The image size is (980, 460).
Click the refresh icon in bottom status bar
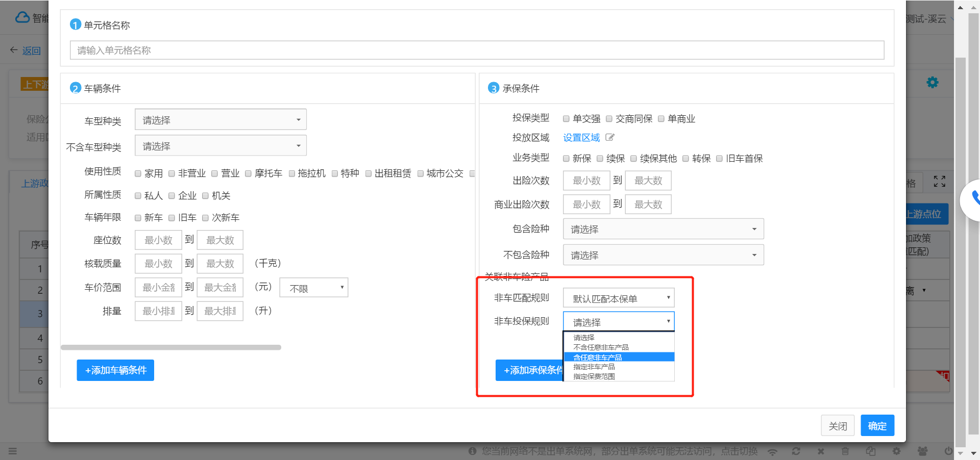(x=796, y=451)
